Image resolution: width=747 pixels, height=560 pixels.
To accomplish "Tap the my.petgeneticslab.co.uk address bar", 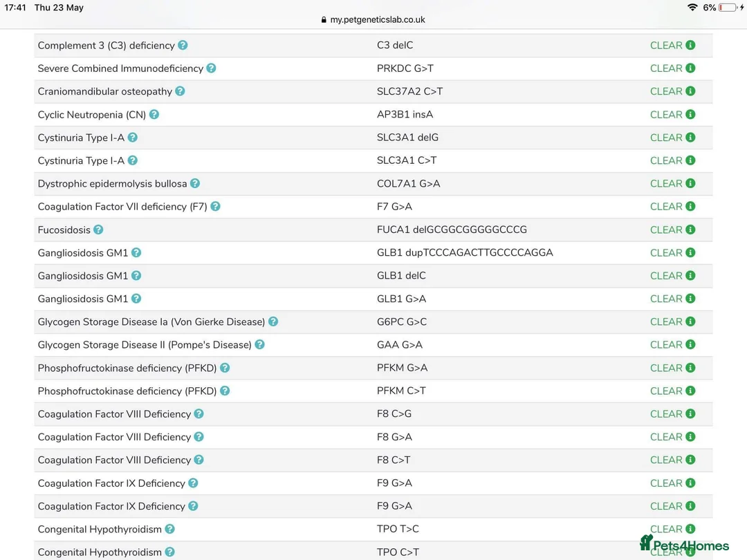I will (x=373, y=19).
